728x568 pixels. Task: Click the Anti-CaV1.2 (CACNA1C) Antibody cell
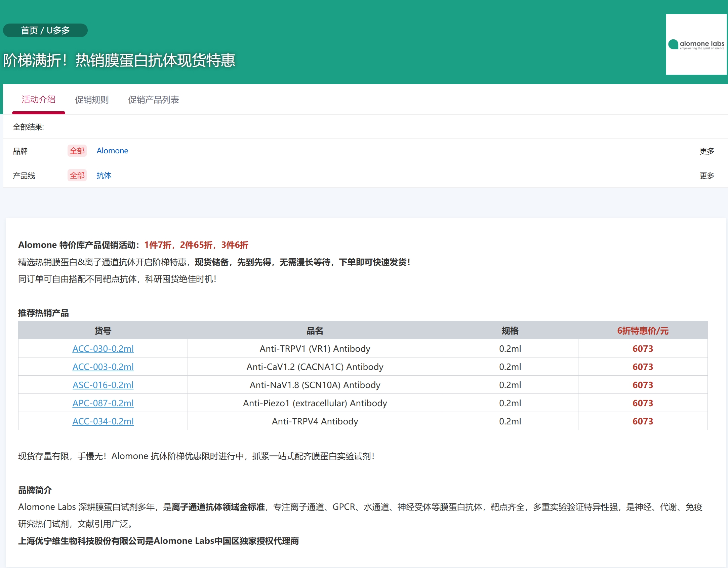tap(315, 367)
